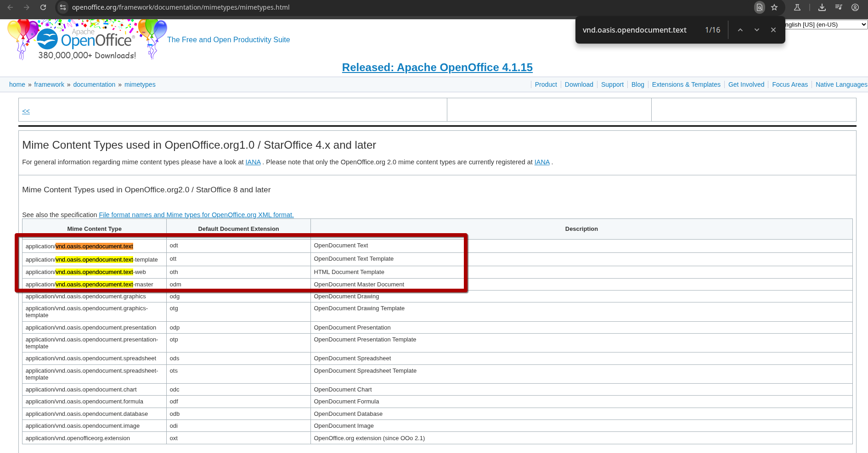
Task: Open Extensions & Templates menu item
Action: click(686, 84)
